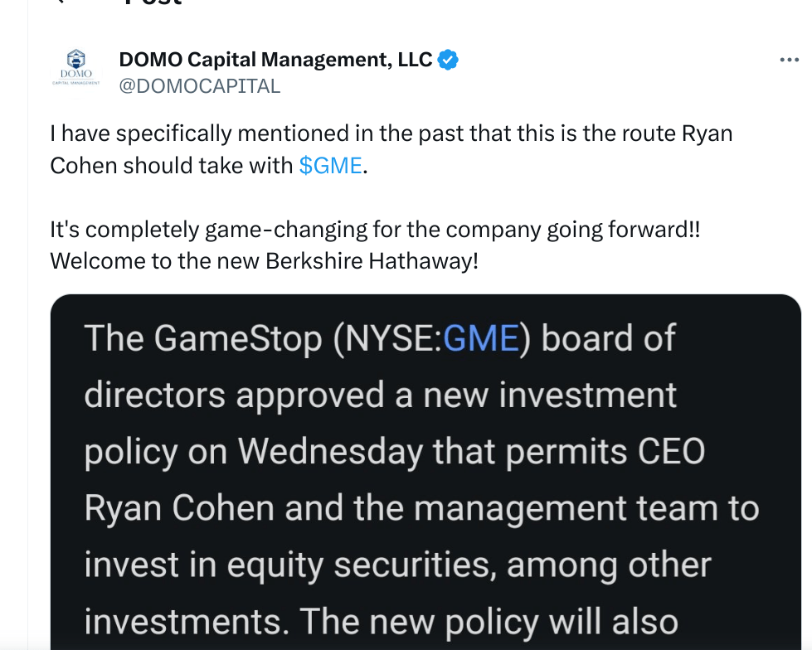812x650 pixels.
Task: Click the 'It's completely game-changing' line
Action: (x=375, y=229)
